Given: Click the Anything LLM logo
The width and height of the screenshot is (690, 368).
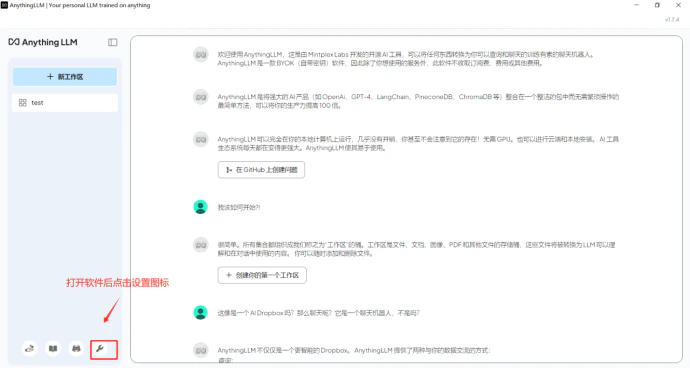Looking at the screenshot, I should click(43, 42).
